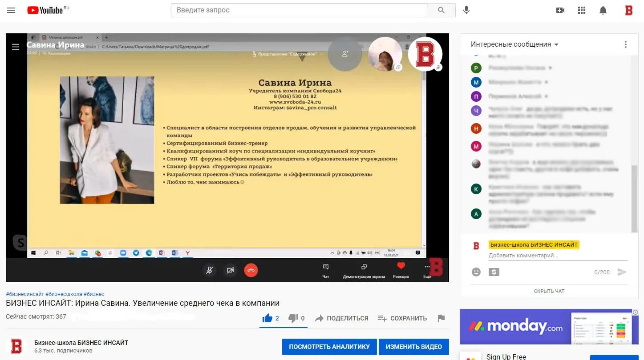Click СОХРАНИТЬ to save the video
Image resolution: width=644 pixels, height=360 pixels.
tap(402, 318)
